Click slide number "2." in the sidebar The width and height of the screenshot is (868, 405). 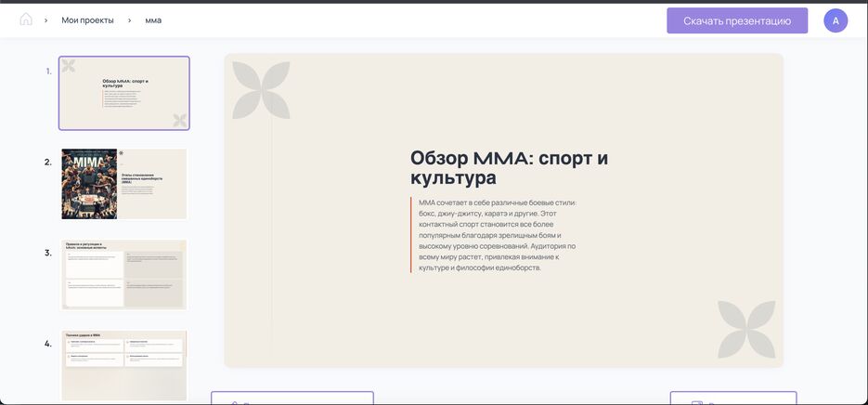click(x=48, y=163)
